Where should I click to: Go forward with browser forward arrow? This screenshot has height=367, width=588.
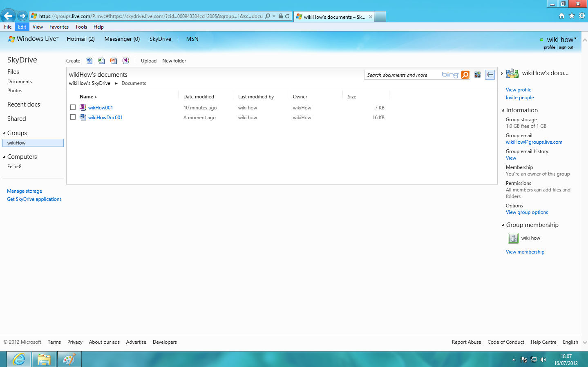pos(22,16)
